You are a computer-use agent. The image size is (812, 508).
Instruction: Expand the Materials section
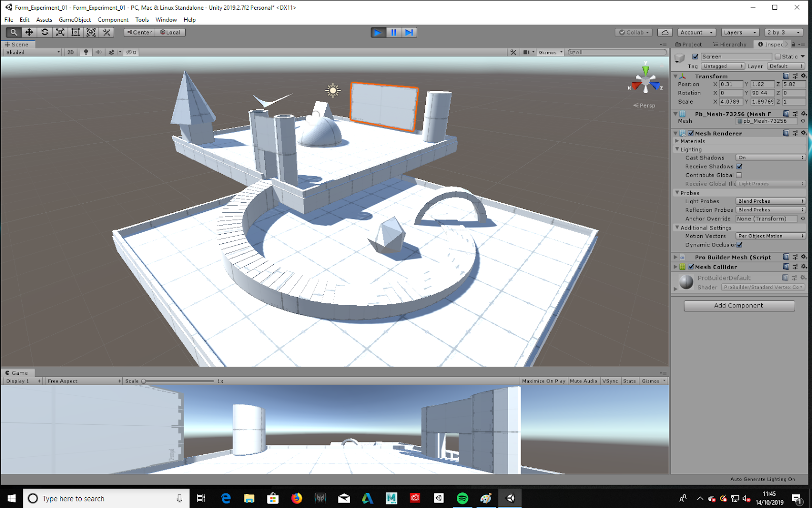(677, 141)
